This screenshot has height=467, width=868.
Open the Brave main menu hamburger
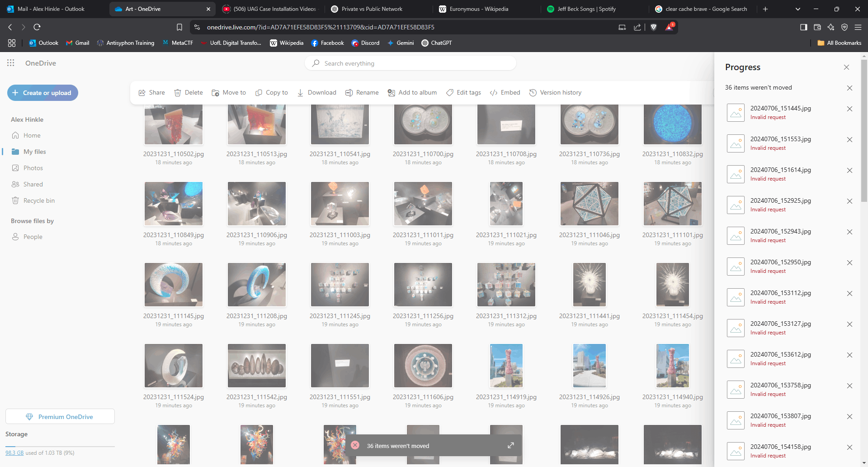pyautogui.click(x=858, y=27)
